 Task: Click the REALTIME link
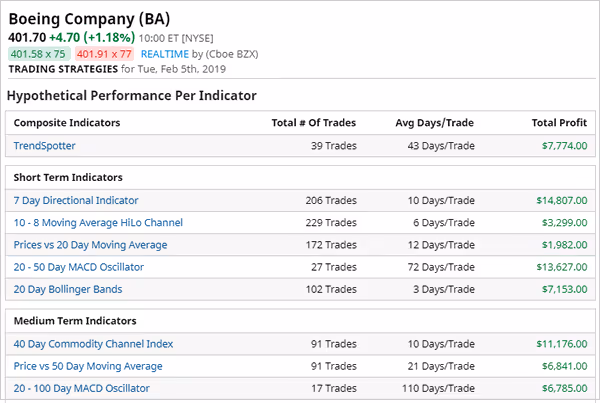[x=165, y=54]
